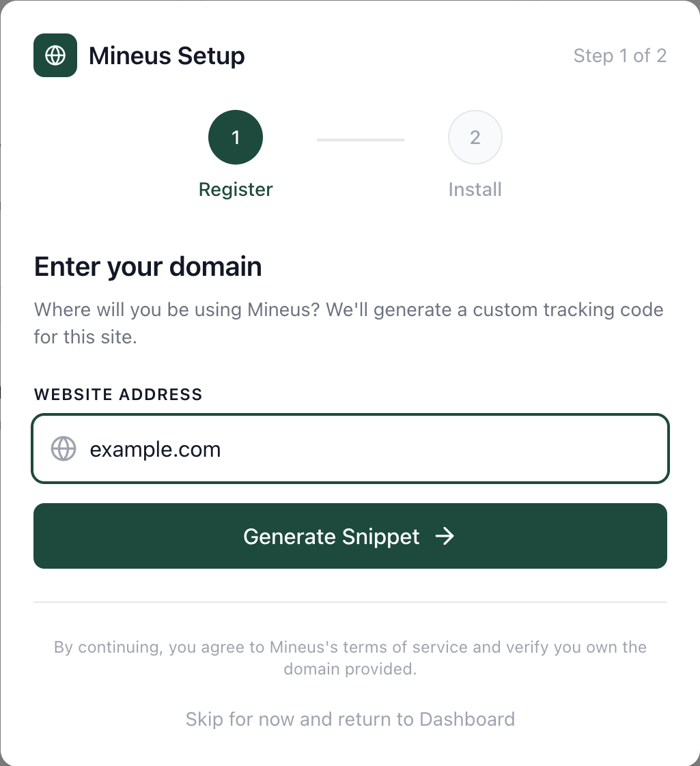Click the WEBSITE ADDRESS field label
Viewport: 700px width, 766px height.
click(x=117, y=394)
